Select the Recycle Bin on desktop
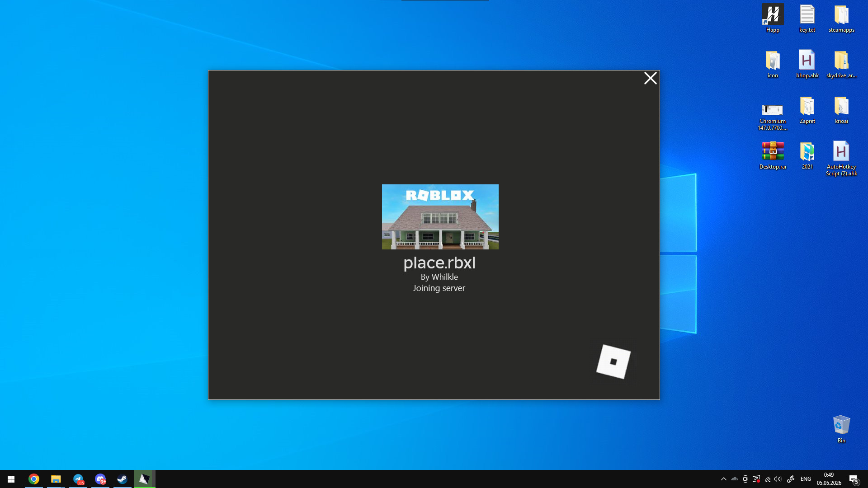The width and height of the screenshot is (868, 488). click(x=841, y=429)
